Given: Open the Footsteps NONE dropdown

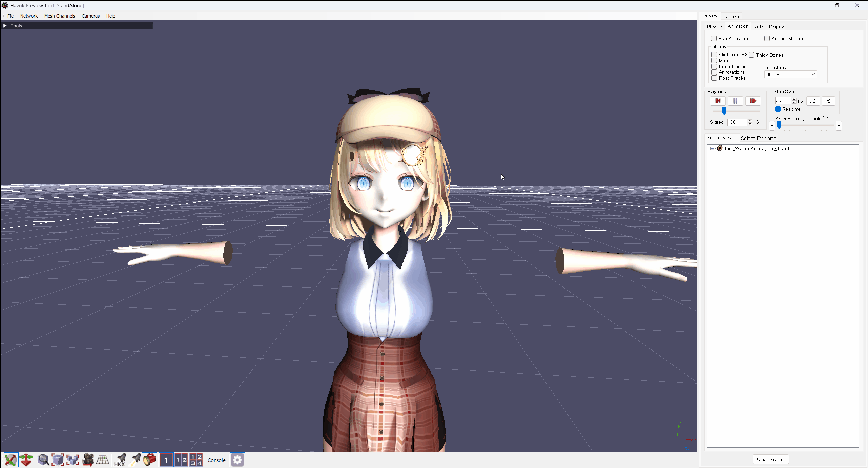Looking at the screenshot, I should pos(790,75).
